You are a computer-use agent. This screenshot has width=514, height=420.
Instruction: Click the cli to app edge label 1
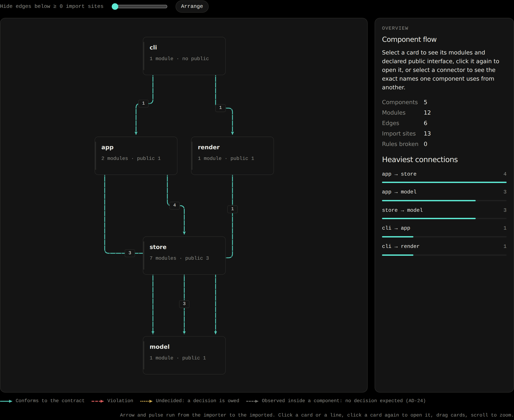pos(144,103)
